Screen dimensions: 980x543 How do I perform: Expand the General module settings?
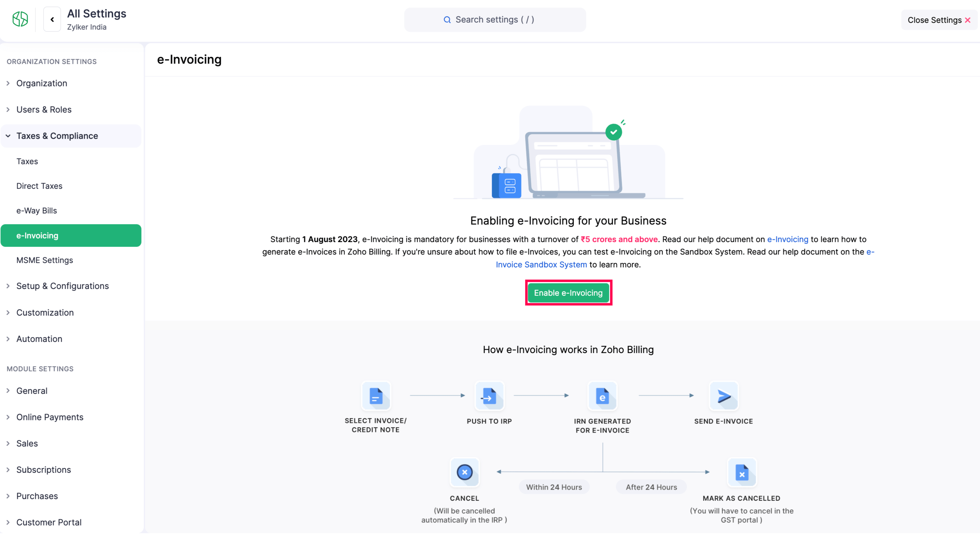point(71,391)
